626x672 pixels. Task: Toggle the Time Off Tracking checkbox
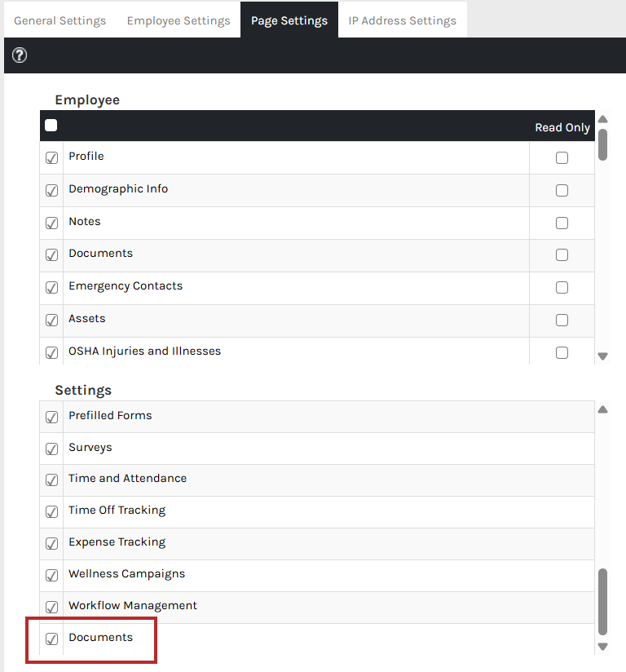click(52, 511)
